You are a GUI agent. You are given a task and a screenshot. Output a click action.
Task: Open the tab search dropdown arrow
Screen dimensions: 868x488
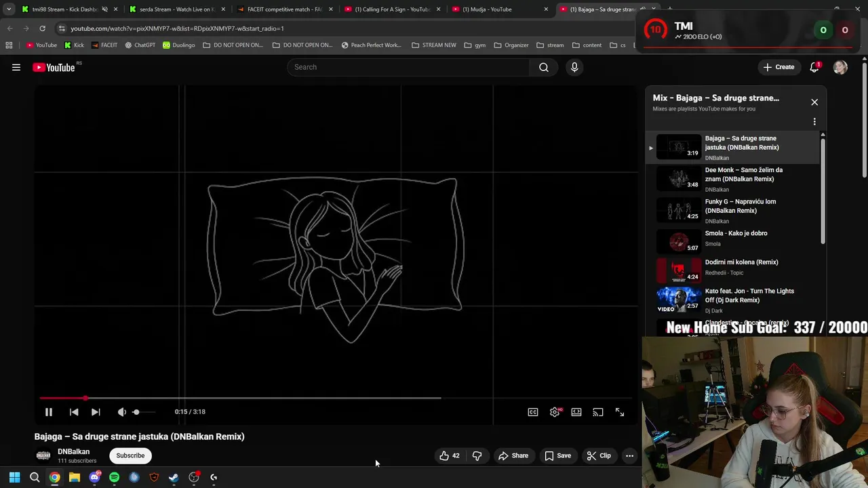pos(9,9)
